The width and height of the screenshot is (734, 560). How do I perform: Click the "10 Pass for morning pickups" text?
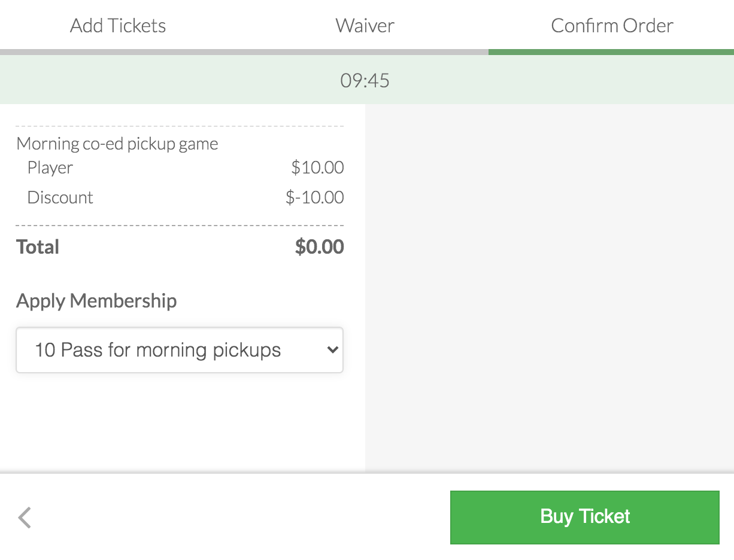coord(158,350)
